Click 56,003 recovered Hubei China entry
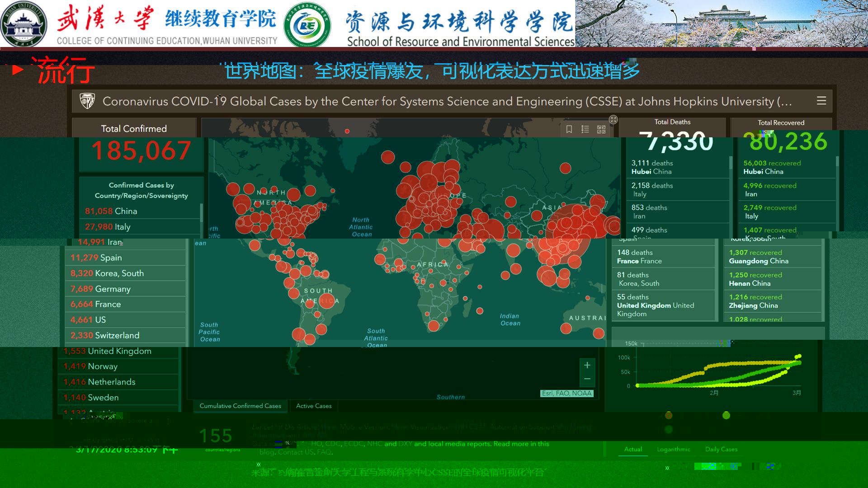Screen dimensions: 868x488 (787, 167)
